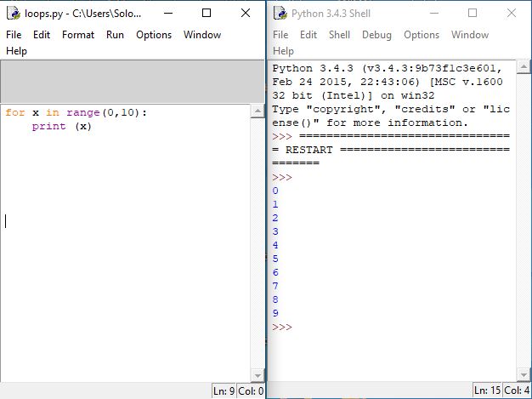This screenshot has width=532, height=399.
Task: Click the '(x)' argument after print
Action: (83, 126)
